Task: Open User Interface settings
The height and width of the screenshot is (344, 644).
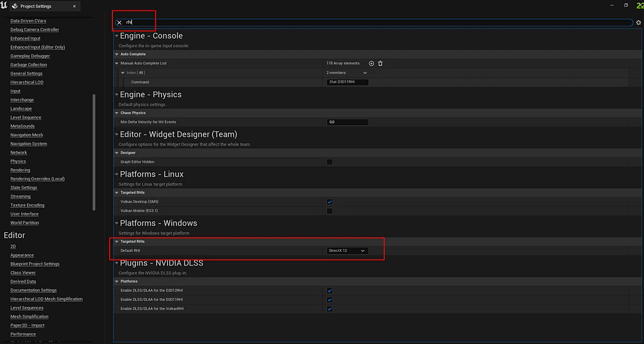Action: click(24, 214)
